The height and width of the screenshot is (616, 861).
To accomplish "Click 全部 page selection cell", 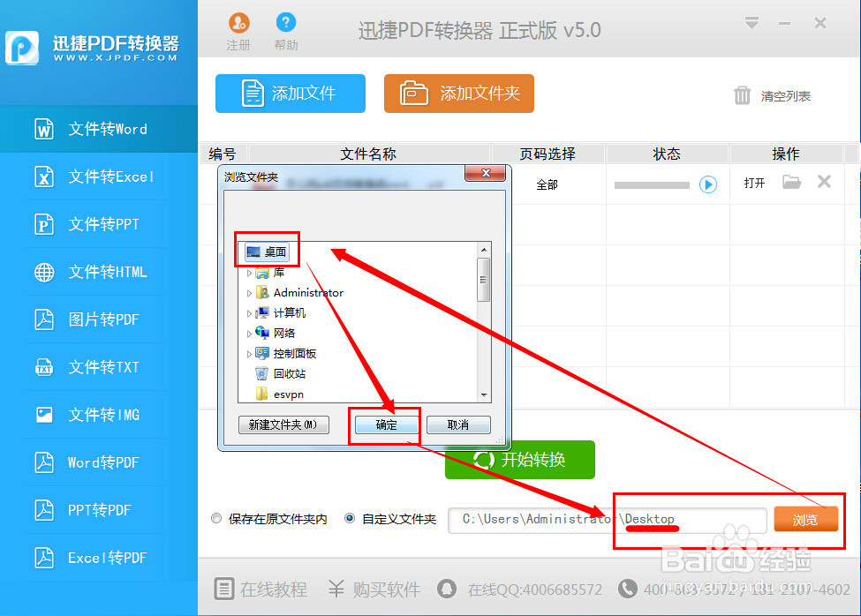I will coord(547,184).
